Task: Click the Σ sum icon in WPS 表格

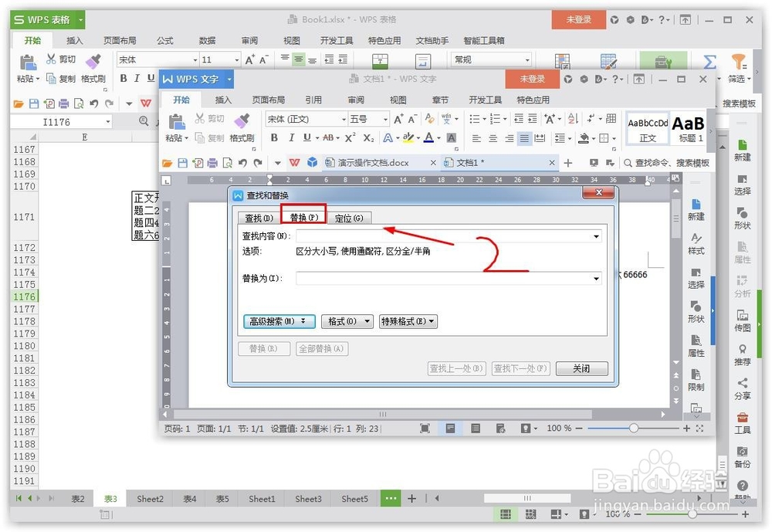Action: [x=709, y=62]
